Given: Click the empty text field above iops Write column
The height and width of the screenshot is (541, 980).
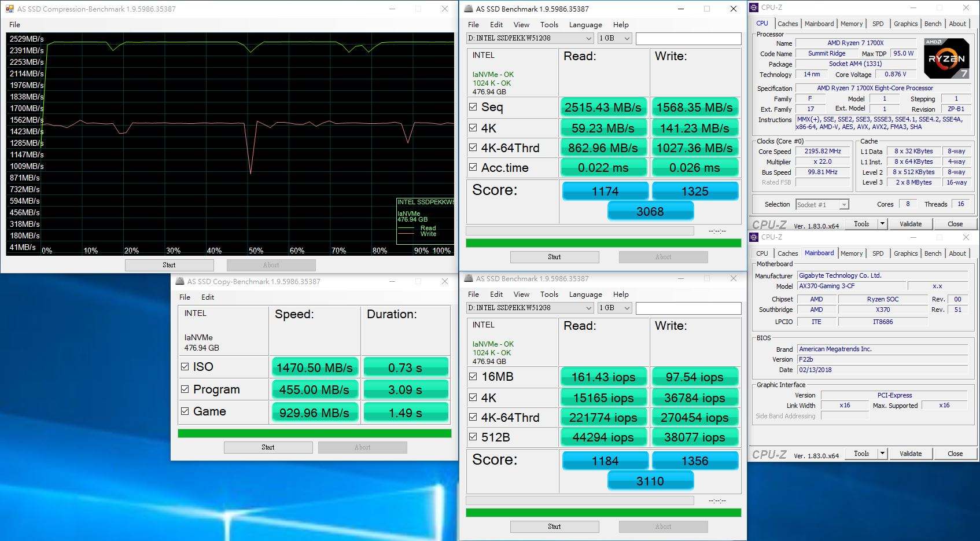Looking at the screenshot, I should point(688,308).
